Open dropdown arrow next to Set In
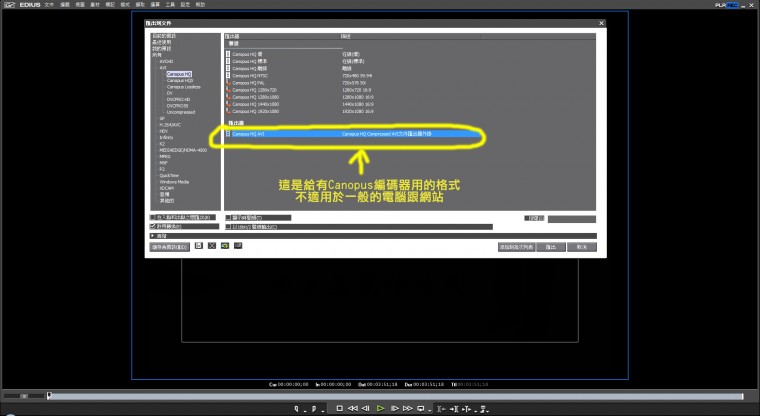Screen dimensions: 760x416 coord(305,411)
